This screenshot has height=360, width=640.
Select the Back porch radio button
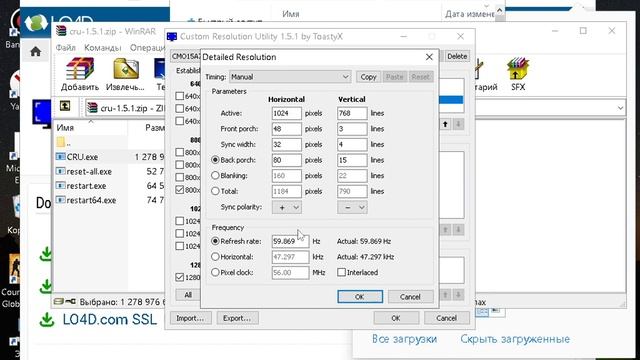(215, 160)
